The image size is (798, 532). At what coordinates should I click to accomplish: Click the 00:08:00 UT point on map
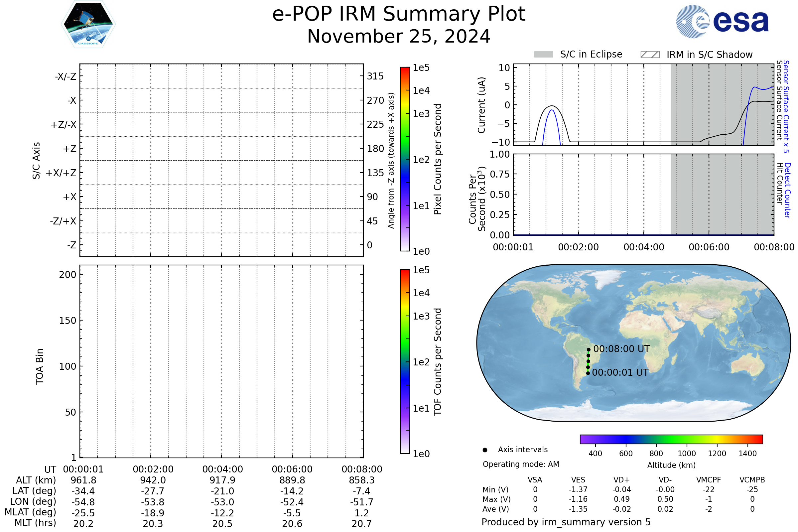click(589, 349)
